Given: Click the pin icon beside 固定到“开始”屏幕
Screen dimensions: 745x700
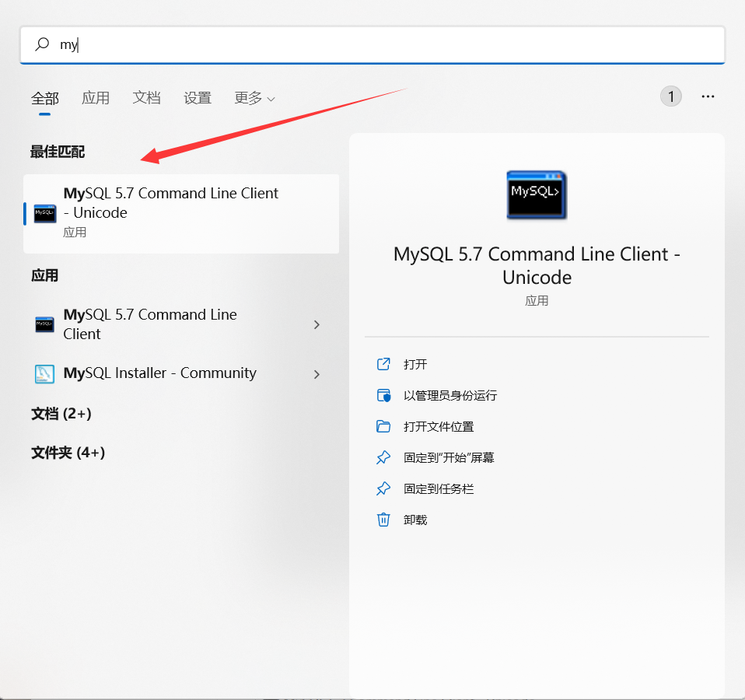Looking at the screenshot, I should point(383,457).
